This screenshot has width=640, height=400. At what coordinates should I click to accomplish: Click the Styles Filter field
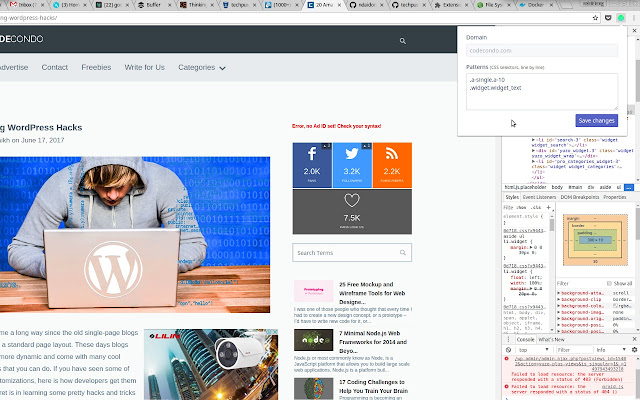(508, 207)
